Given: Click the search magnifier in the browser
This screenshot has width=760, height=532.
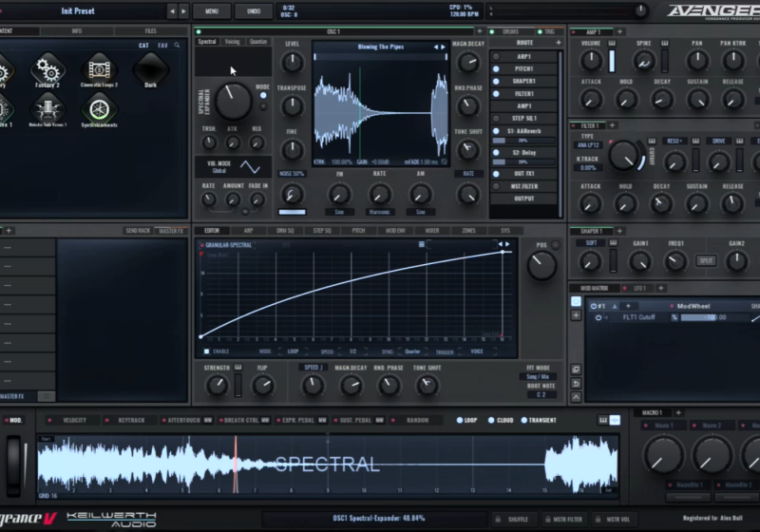Looking at the screenshot, I should 178,45.
